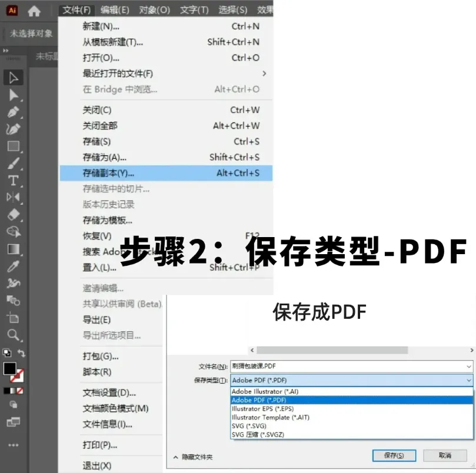This screenshot has width=476, height=473.
Task: Open the 保存类型 combo box
Action: (x=352, y=380)
